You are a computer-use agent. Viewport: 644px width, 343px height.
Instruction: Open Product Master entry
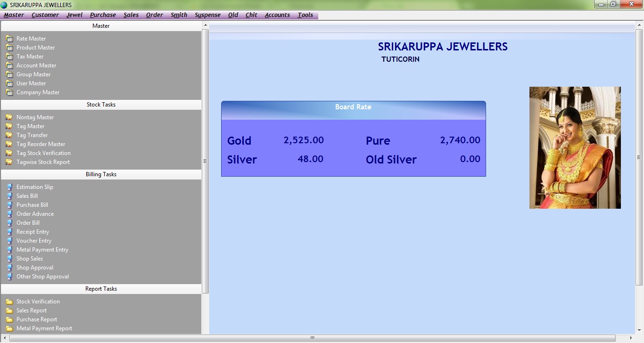pyautogui.click(x=35, y=48)
